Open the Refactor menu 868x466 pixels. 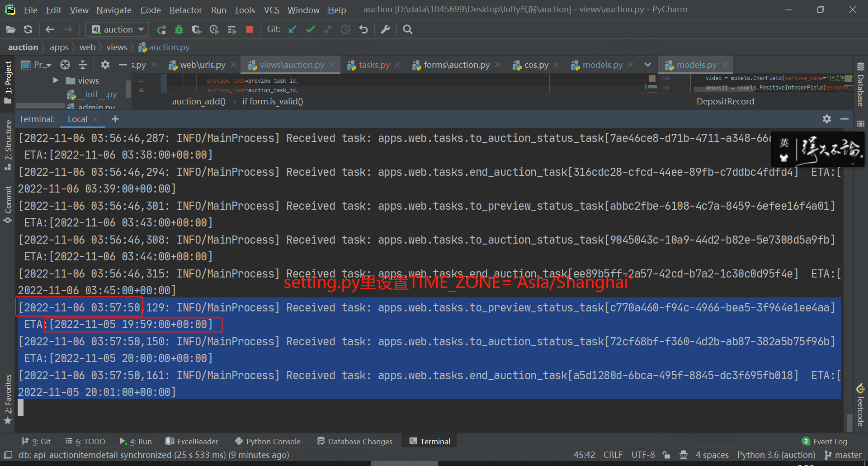point(186,9)
